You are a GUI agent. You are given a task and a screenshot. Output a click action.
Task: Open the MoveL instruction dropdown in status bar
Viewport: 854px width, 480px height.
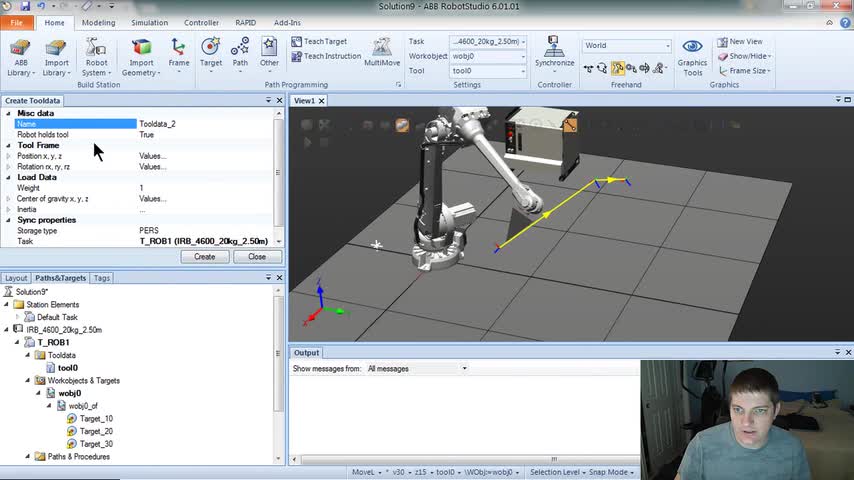[x=367, y=472]
